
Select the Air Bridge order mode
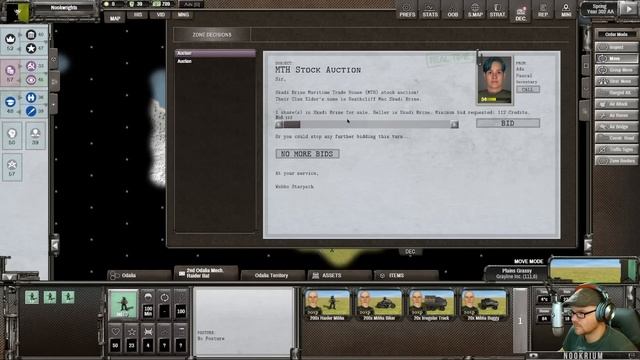point(616,127)
